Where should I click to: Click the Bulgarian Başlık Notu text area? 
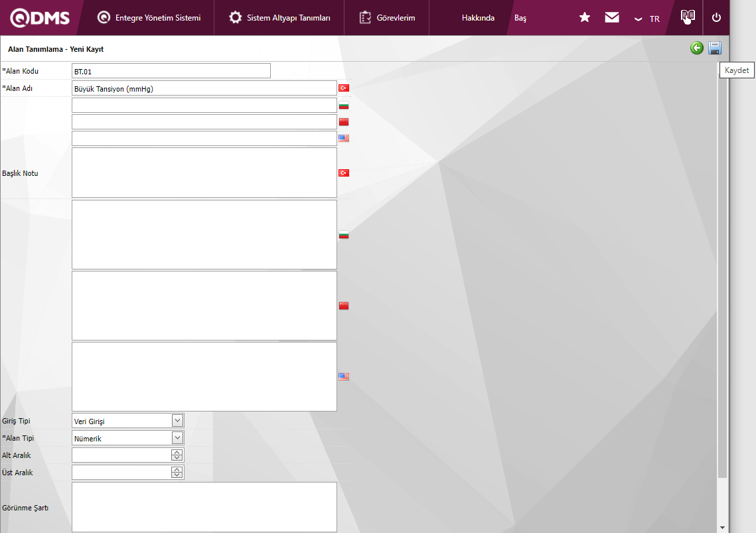(x=204, y=234)
